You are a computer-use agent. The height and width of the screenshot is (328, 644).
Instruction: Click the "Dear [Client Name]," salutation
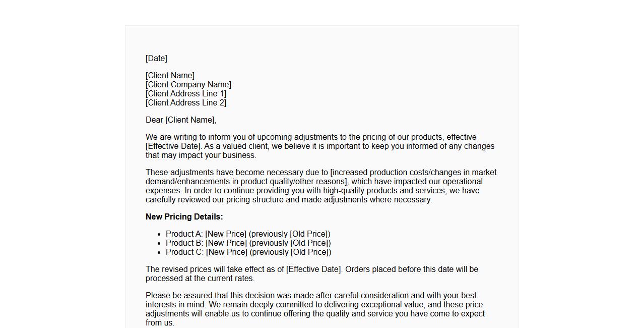coord(181,120)
